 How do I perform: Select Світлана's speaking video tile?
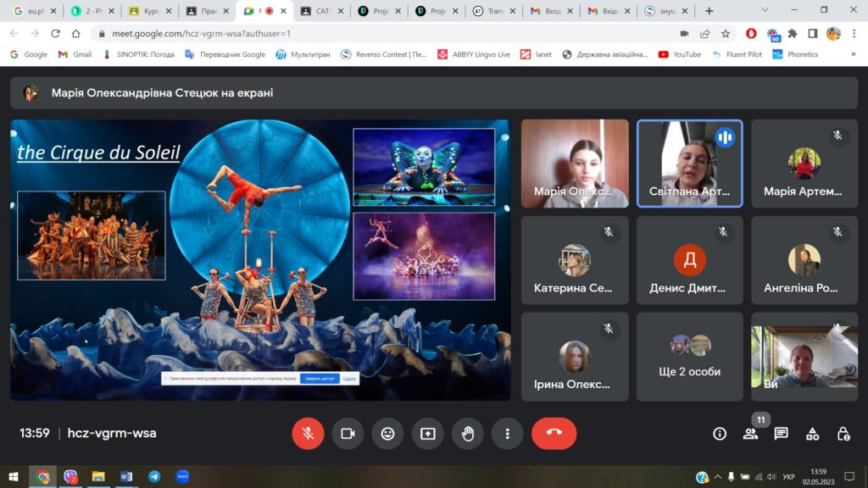pyautogui.click(x=689, y=164)
